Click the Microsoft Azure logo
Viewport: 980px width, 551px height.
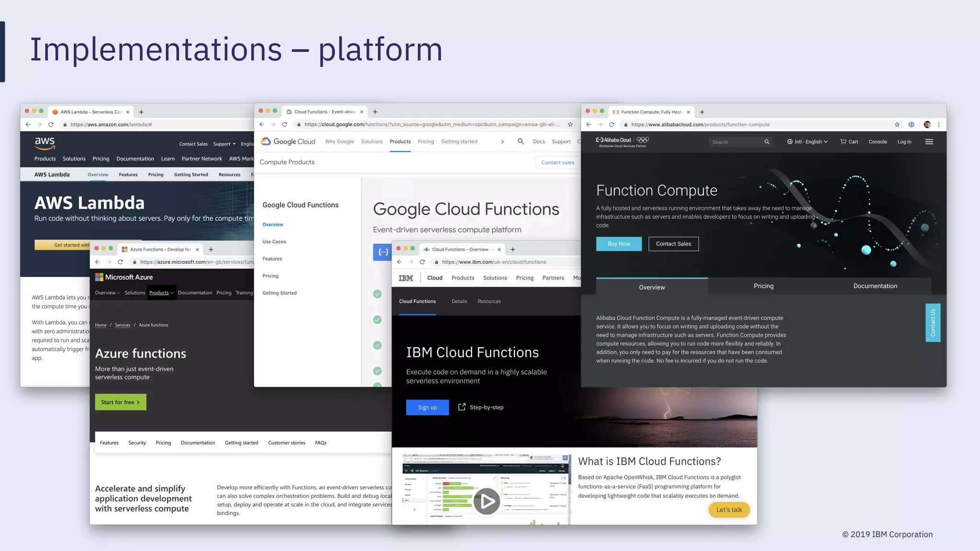(x=124, y=277)
